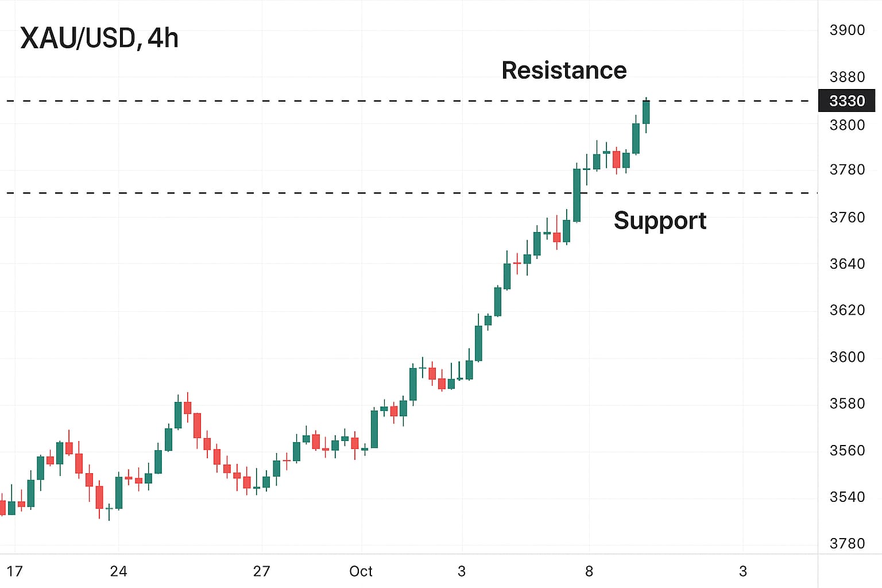This screenshot has width=882, height=588.
Task: Click the 3800 price axis label
Action: point(847,125)
